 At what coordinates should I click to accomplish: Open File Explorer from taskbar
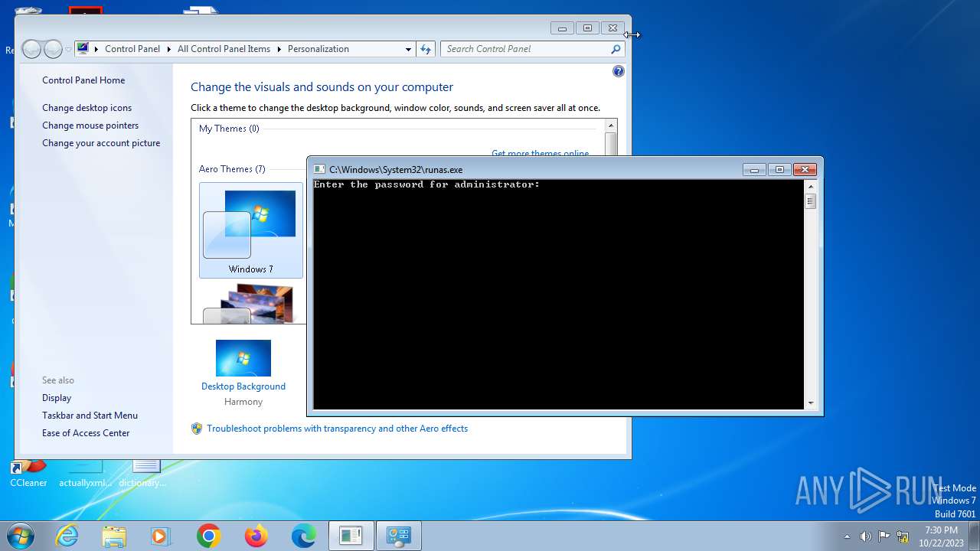point(114,536)
